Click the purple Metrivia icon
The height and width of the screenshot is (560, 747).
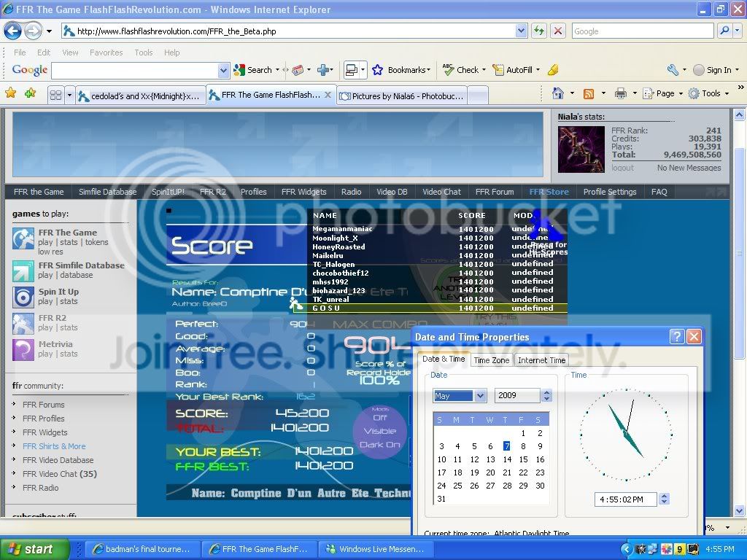click(x=23, y=349)
